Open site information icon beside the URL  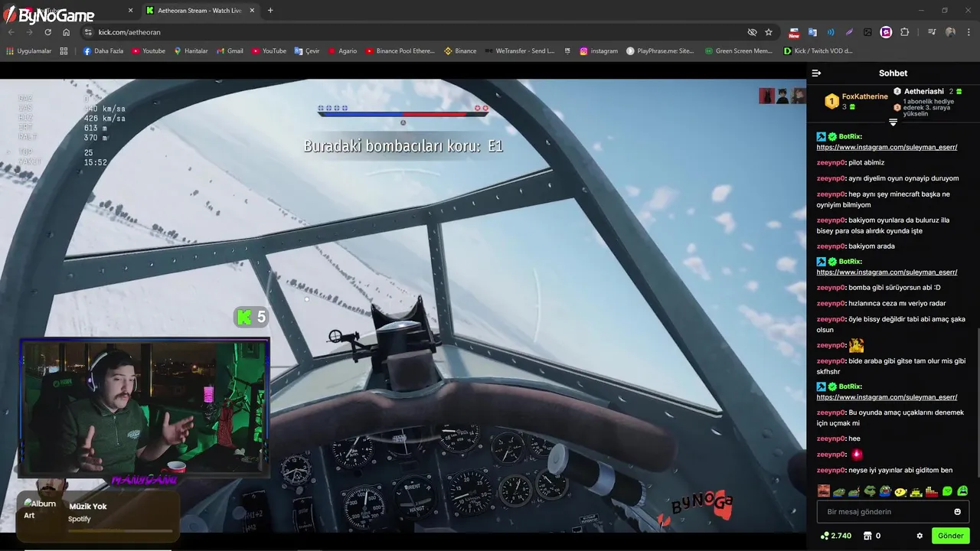coord(88,32)
